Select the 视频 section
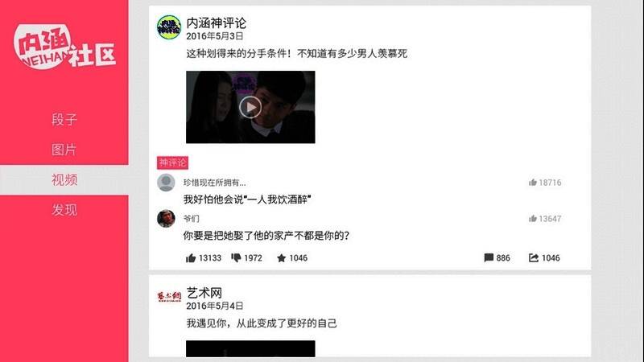 coord(64,179)
